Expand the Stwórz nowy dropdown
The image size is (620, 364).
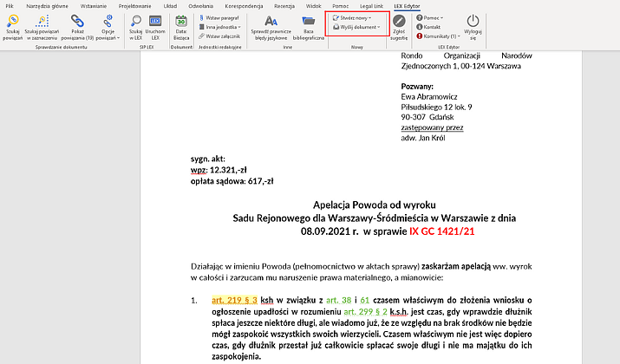pos(352,18)
